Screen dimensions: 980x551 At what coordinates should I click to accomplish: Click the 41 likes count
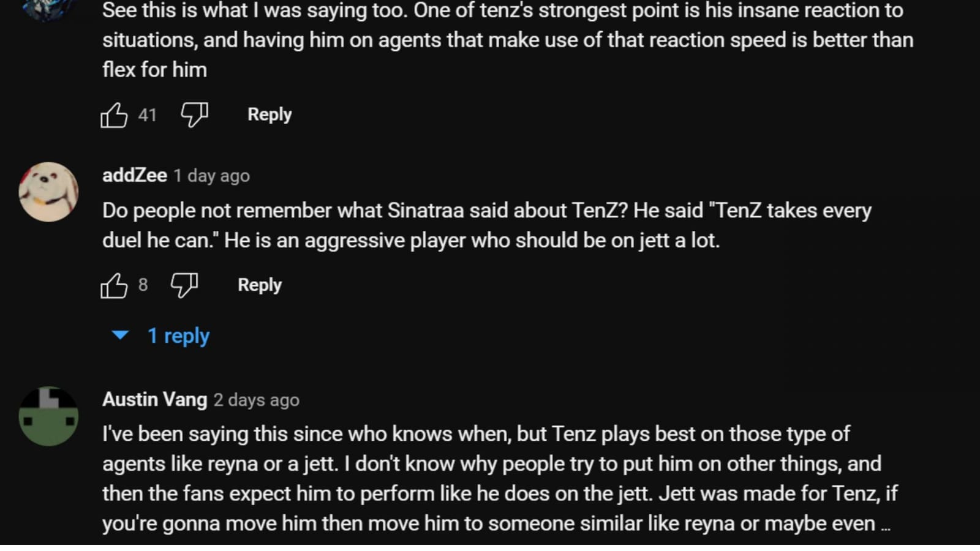[x=147, y=115]
